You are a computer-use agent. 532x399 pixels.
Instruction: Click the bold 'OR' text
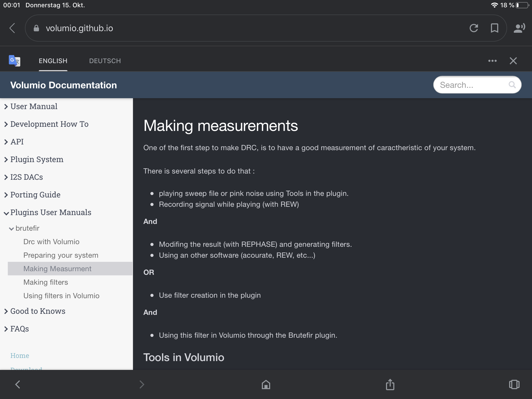149,272
